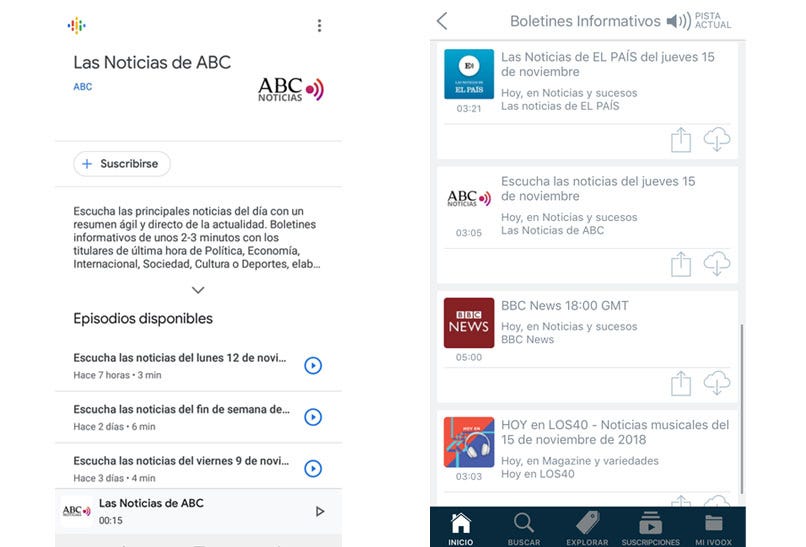Image resolution: width=806 pixels, height=547 pixels.
Task: Switch to the Mi iVoox tab
Action: tap(713, 528)
